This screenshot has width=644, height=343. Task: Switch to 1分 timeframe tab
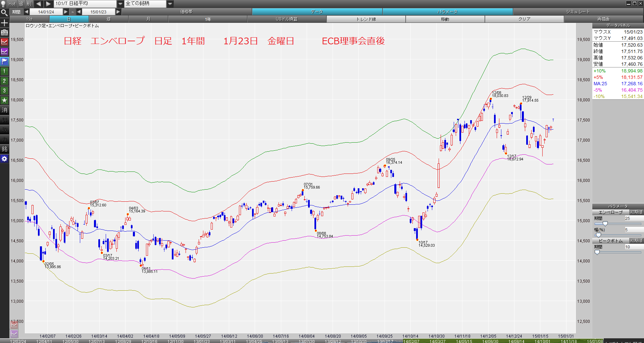click(30, 19)
